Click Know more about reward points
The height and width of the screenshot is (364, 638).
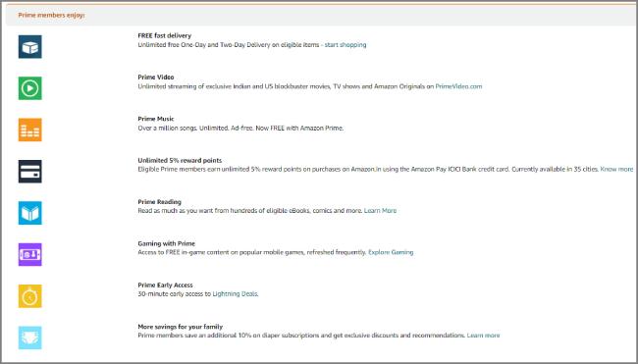coord(616,169)
